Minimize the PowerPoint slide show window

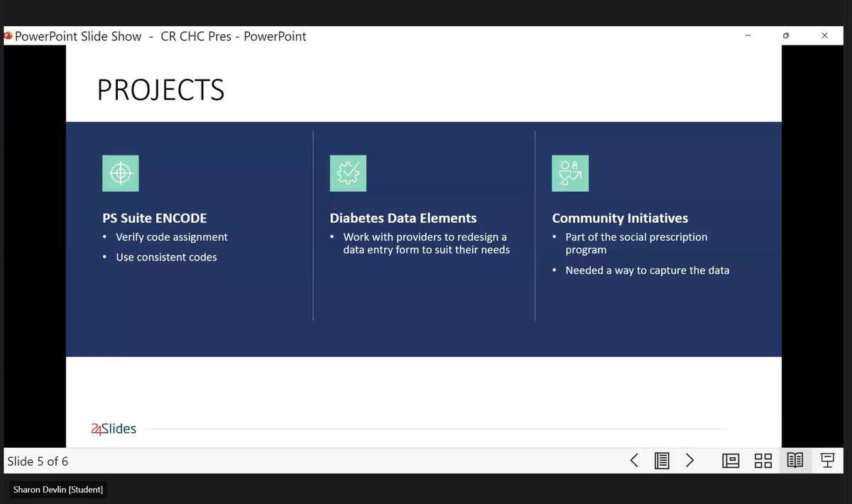point(748,35)
